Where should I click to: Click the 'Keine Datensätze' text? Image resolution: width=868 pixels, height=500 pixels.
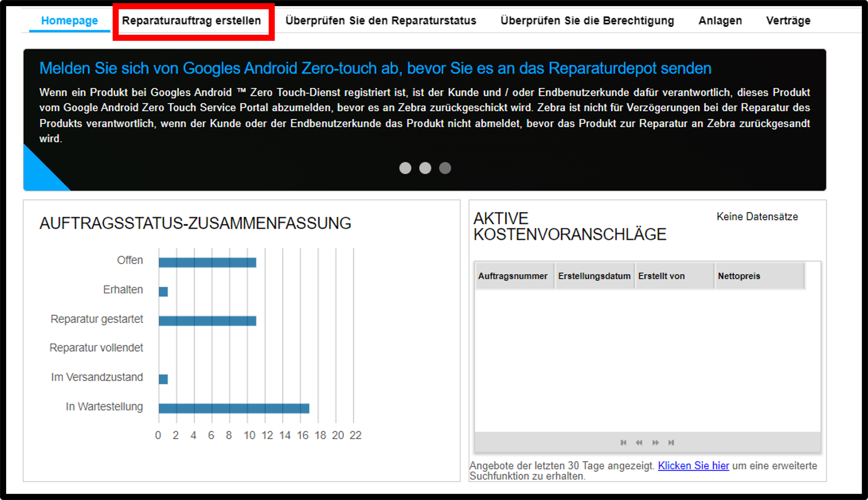coord(757,217)
